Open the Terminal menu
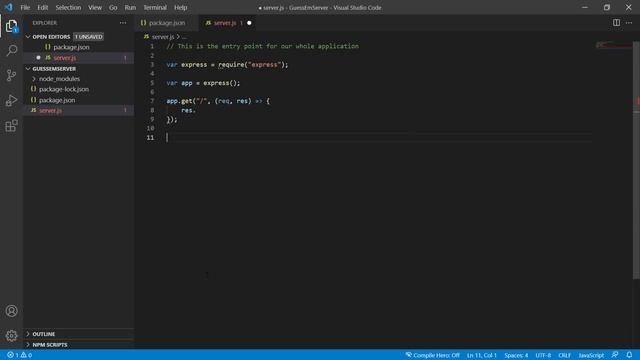The height and width of the screenshot is (360, 640). click(x=155, y=7)
